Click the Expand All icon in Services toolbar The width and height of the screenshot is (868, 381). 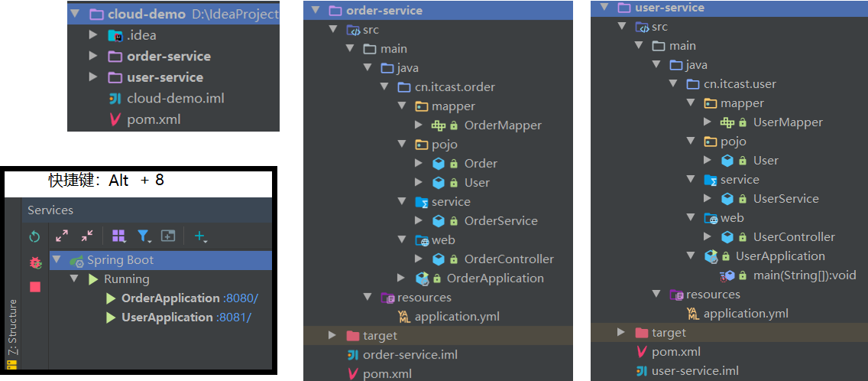pos(62,236)
